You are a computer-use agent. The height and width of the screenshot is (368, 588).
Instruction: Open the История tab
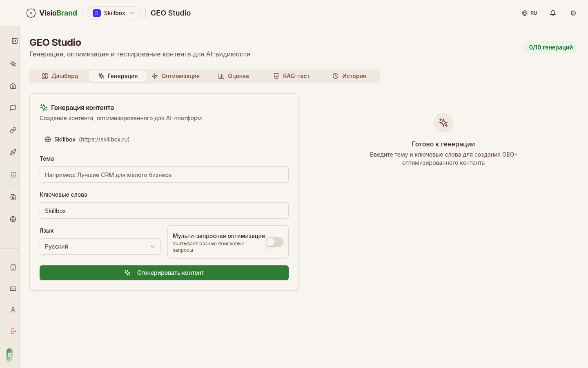pyautogui.click(x=349, y=76)
